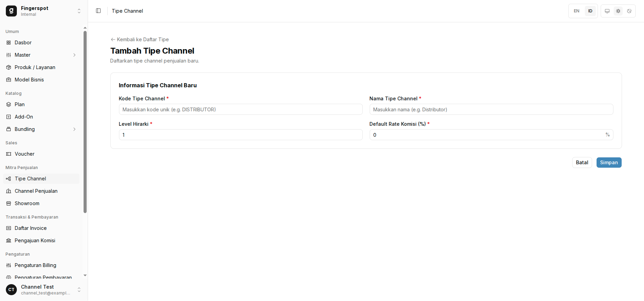Switch to light theme sun icon
Viewport: 644px width, 301px height.
click(618, 11)
